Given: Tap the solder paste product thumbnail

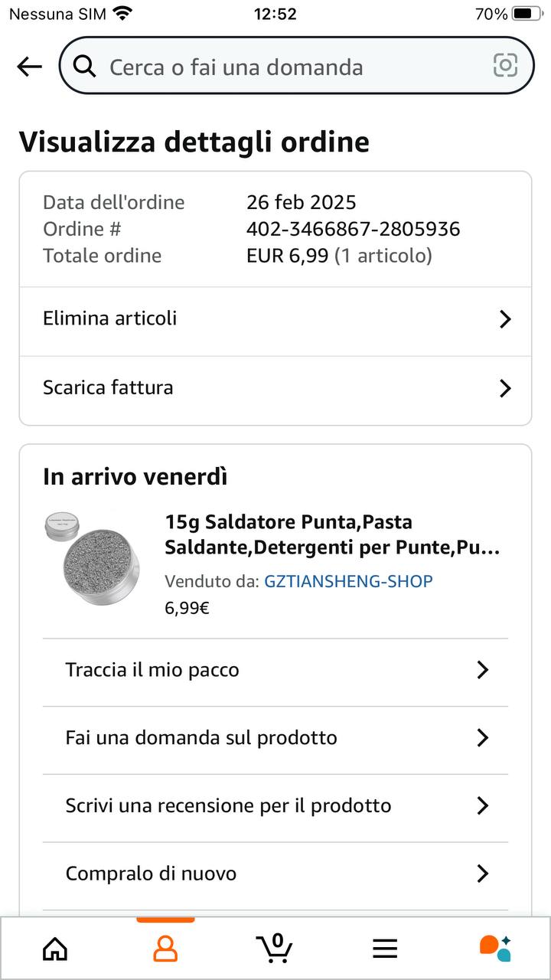Looking at the screenshot, I should click(91, 557).
